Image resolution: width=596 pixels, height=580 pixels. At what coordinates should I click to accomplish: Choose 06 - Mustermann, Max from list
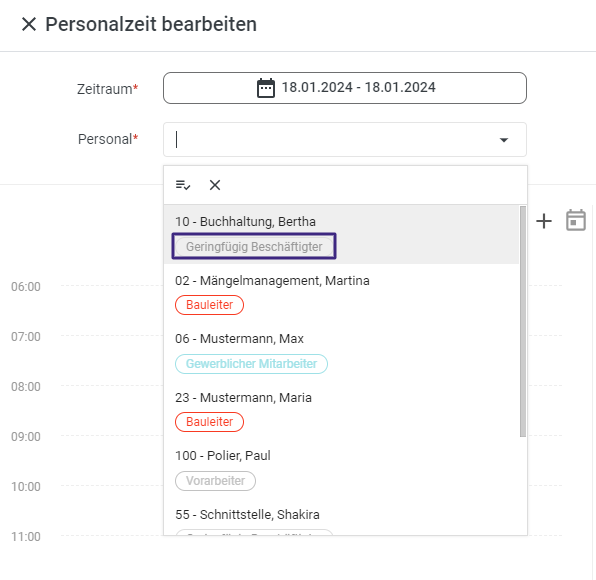[x=341, y=352]
